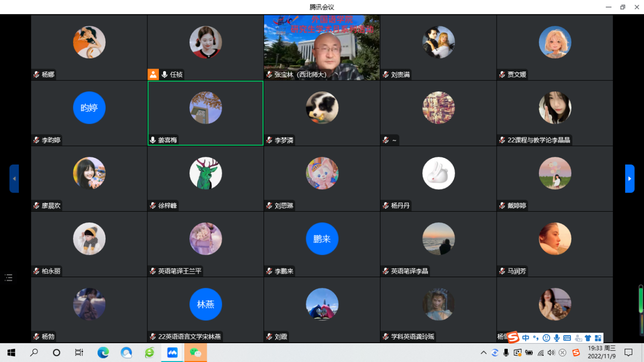The width and height of the screenshot is (644, 362).
Task: Open the list icon on left edge
Action: pos(9,278)
